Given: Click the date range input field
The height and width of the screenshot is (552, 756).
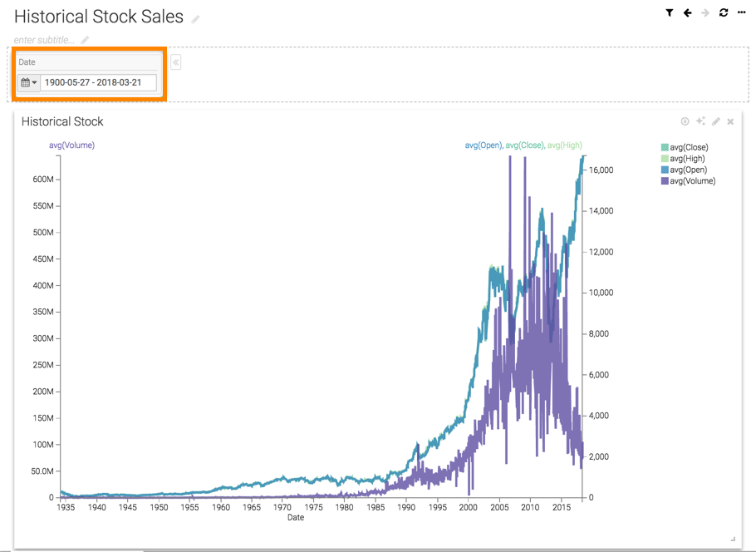Looking at the screenshot, I should (x=98, y=83).
